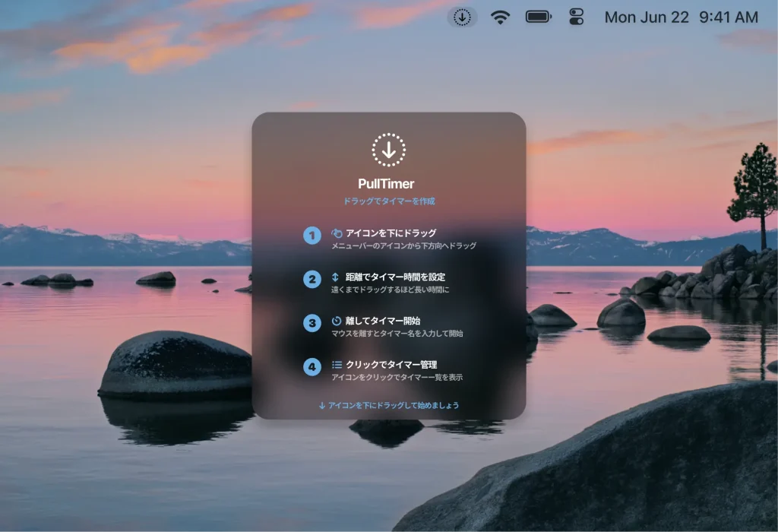The height and width of the screenshot is (532, 778).
Task: Click the up-down arrows icon in step 2
Action: click(x=336, y=277)
